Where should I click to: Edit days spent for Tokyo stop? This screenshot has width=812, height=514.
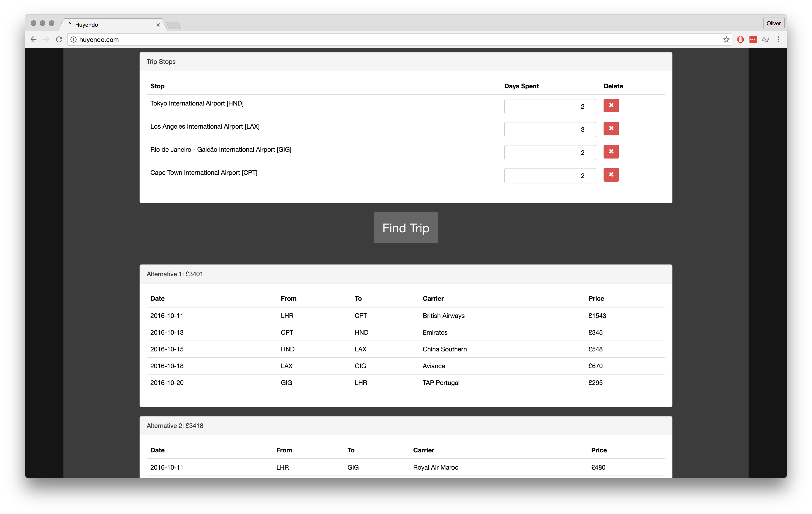(550, 106)
